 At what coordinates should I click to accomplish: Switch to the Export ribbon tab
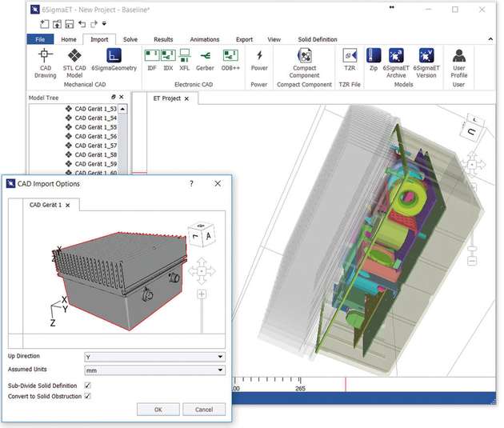tap(244, 39)
